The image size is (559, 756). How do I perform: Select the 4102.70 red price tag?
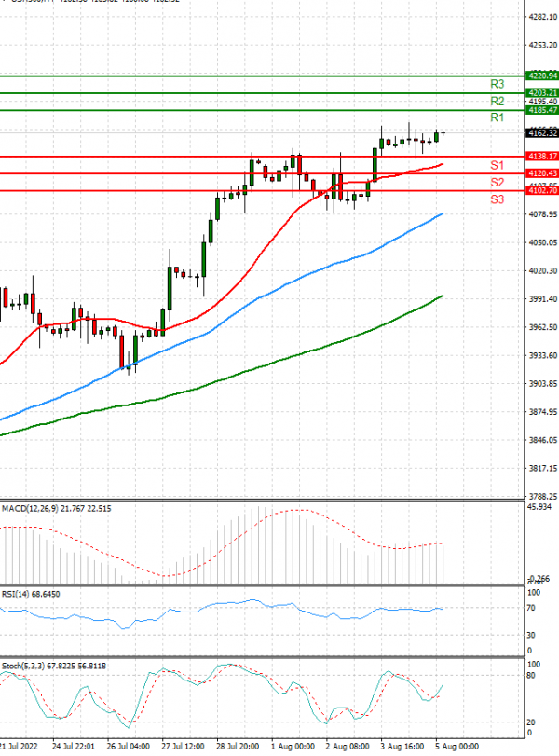pos(542,190)
